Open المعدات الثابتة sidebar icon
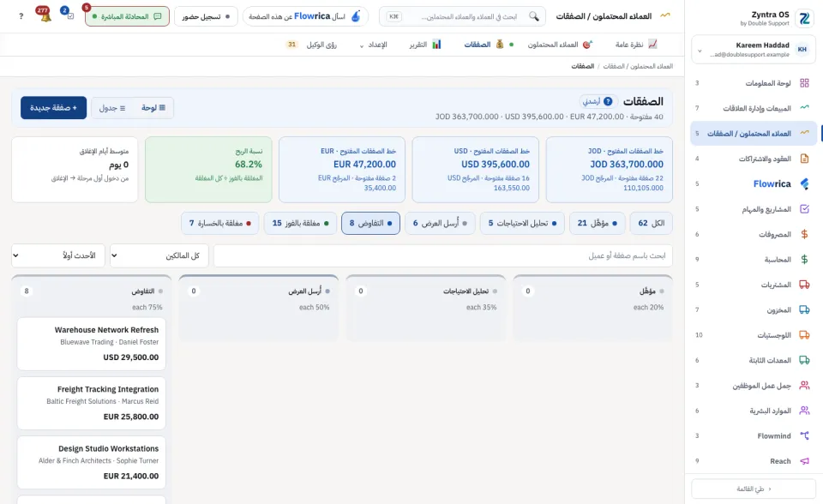 pos(804,360)
